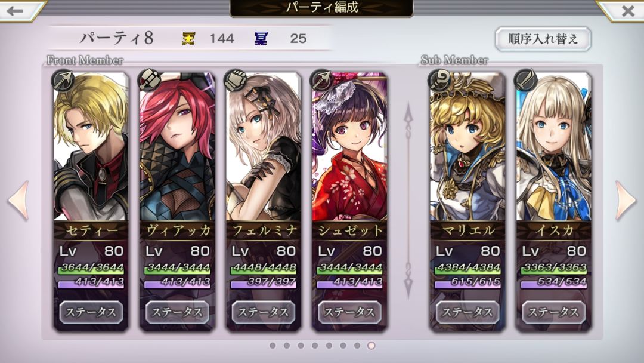
Task: Click the gold 天 attribute icon
Action: 188,39
